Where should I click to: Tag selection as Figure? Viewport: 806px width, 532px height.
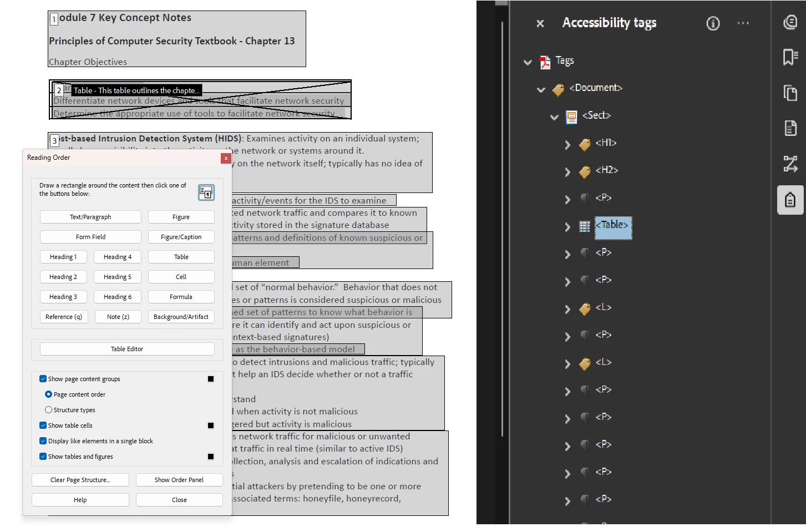pos(181,217)
